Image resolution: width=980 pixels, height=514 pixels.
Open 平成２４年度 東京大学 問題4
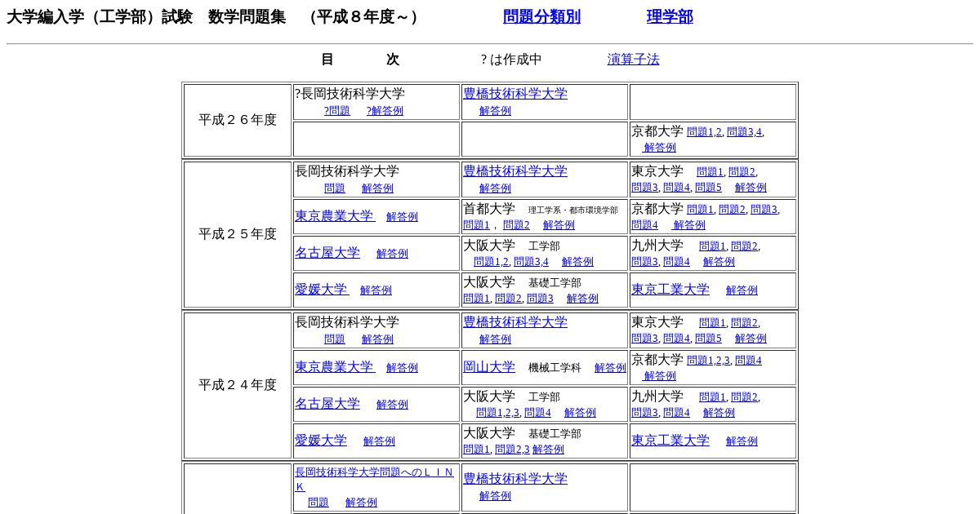676,339
